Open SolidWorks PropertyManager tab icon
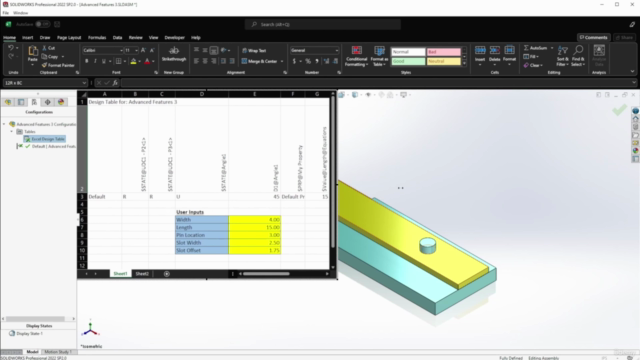The height and width of the screenshot is (360, 640). click(x=21, y=102)
